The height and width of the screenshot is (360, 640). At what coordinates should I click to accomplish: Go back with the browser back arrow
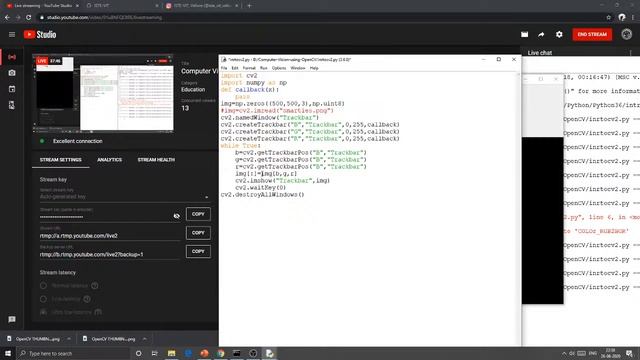tap(7, 18)
